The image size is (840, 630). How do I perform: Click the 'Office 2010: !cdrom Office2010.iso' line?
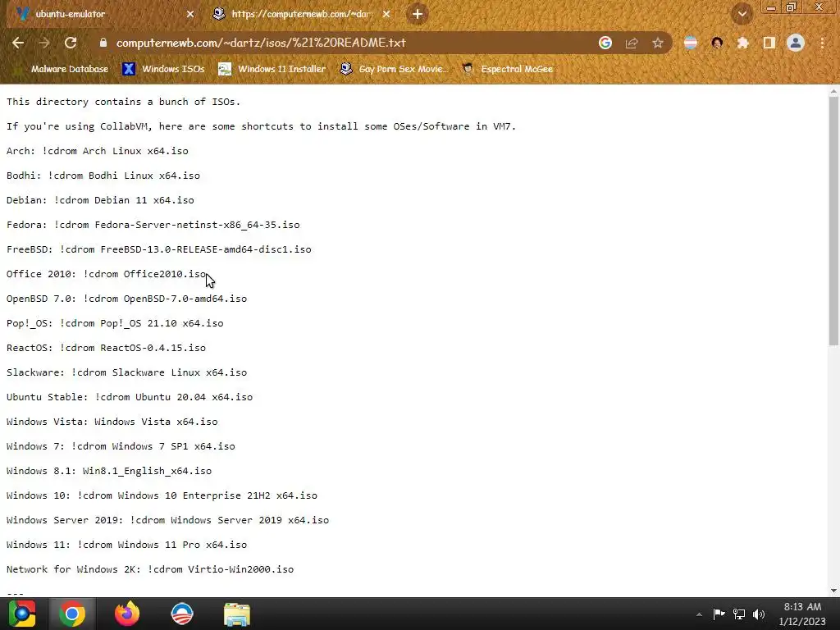click(106, 274)
